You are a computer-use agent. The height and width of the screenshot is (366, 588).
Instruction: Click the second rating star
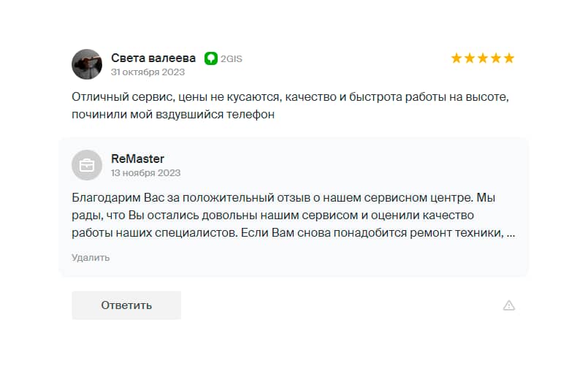click(470, 58)
